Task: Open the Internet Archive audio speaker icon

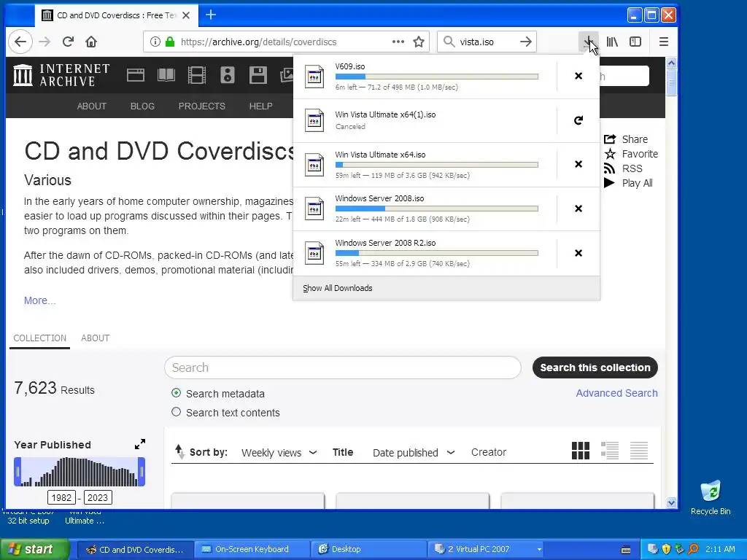Action: tap(228, 75)
